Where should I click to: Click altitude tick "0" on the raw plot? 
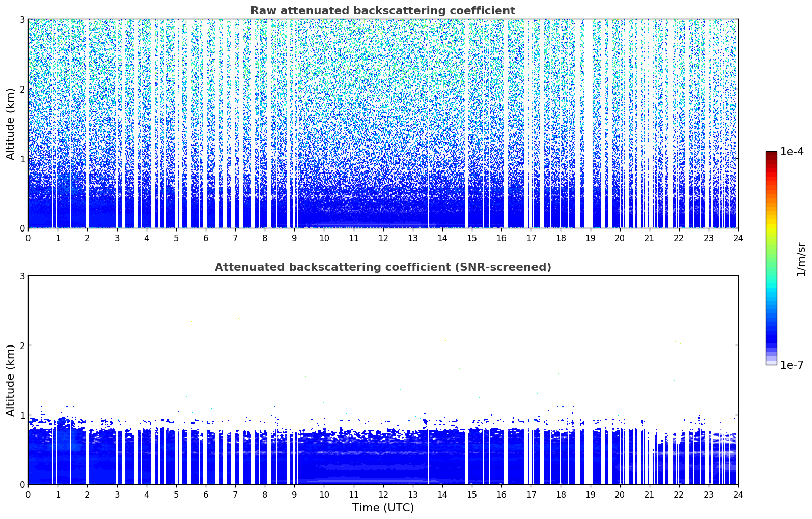pos(22,228)
